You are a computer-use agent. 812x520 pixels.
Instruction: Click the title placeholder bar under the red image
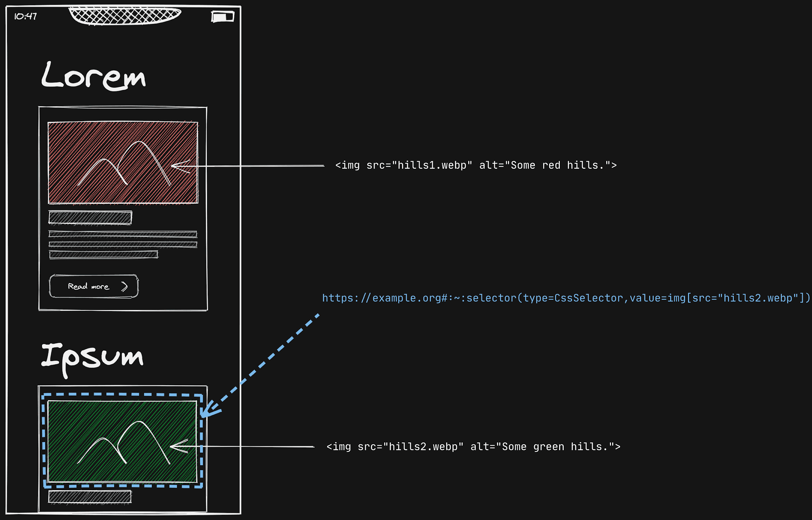pos(90,218)
